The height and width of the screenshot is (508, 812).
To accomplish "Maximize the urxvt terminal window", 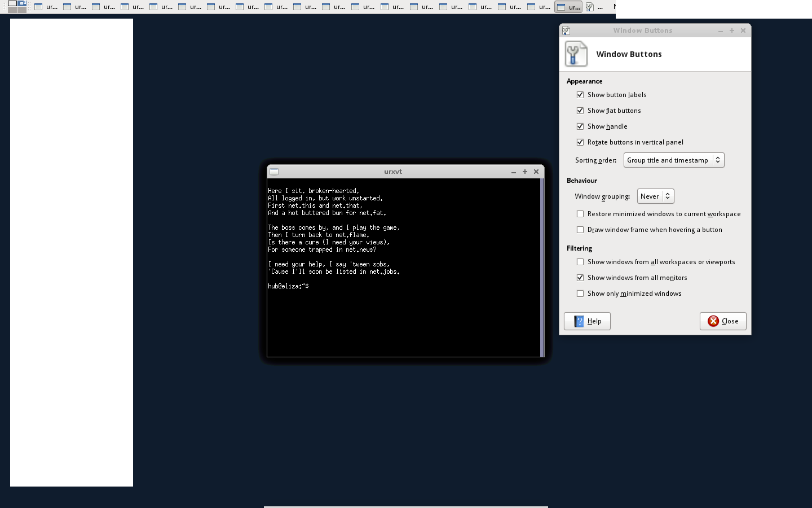I will pyautogui.click(x=525, y=172).
